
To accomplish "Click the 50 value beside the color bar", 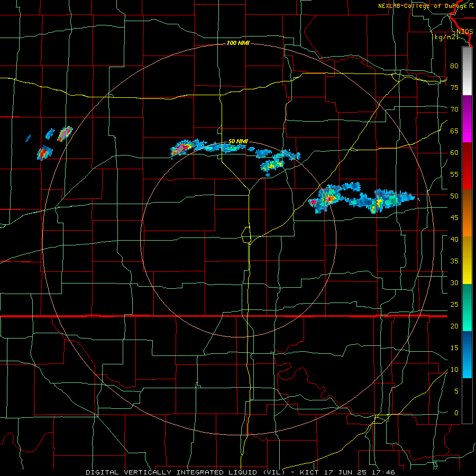I will tap(454, 196).
